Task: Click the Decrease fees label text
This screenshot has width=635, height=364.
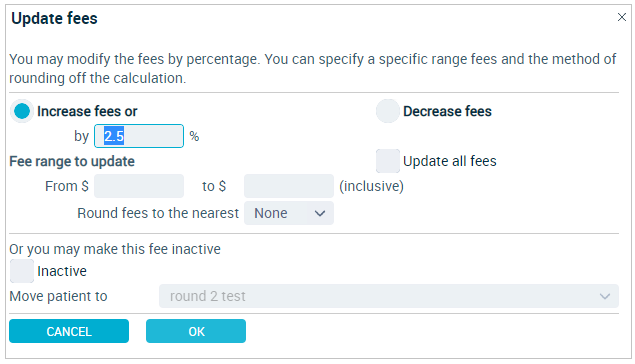Action: tap(447, 111)
